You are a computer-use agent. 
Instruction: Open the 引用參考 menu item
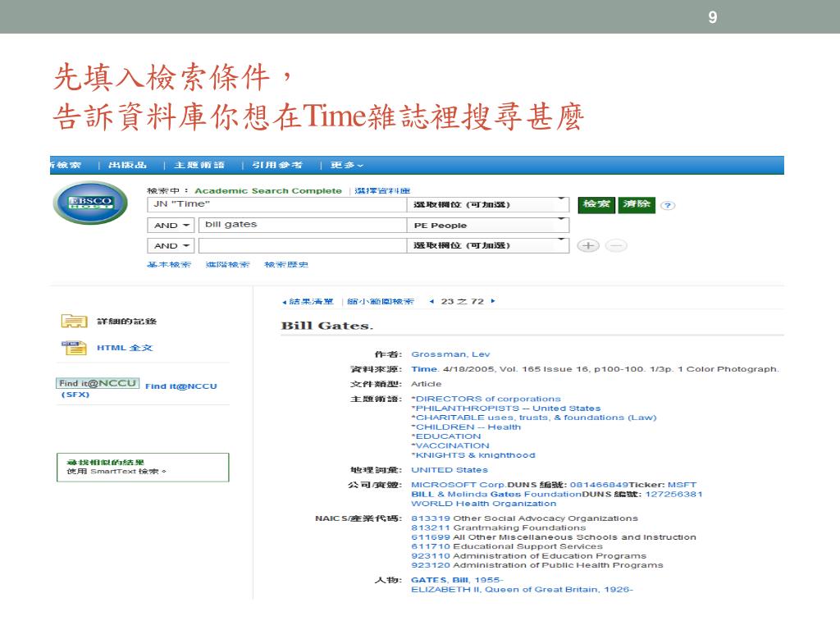[277, 165]
